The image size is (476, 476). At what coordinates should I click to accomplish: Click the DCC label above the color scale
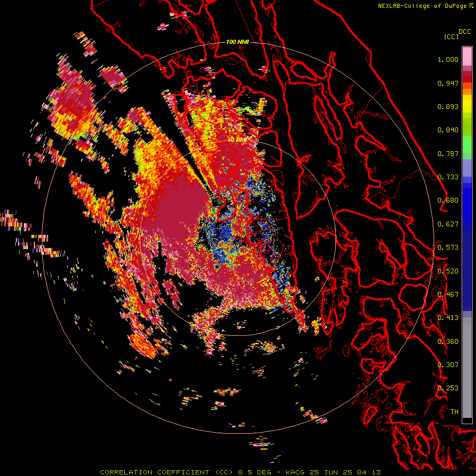point(465,32)
